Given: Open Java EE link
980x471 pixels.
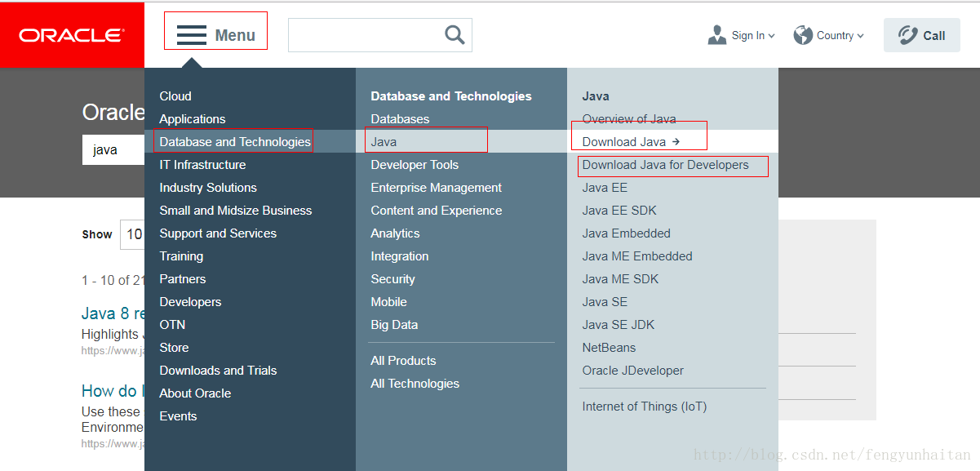Looking at the screenshot, I should tap(605, 188).
